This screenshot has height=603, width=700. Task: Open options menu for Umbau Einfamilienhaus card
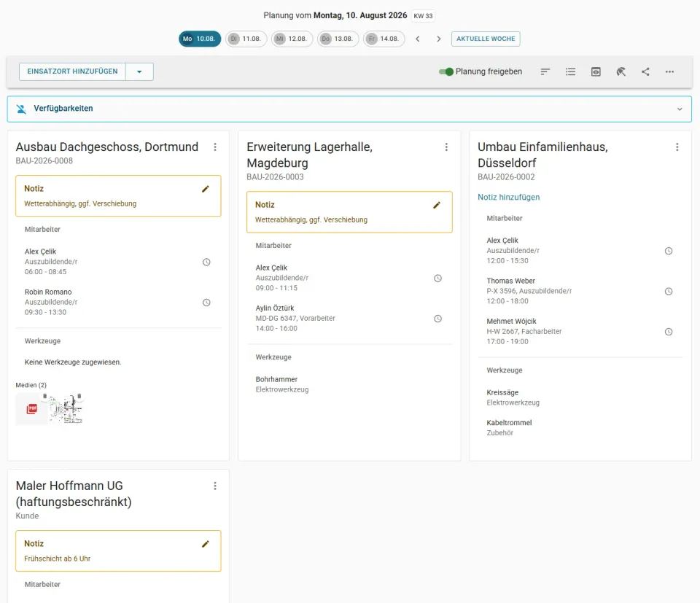coord(677,147)
